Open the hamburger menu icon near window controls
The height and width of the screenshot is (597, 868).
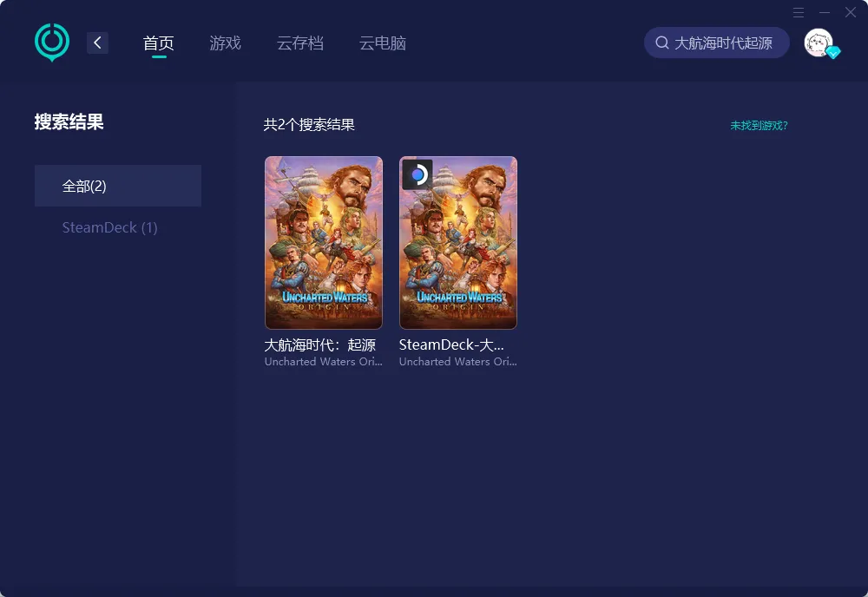pyautogui.click(x=798, y=12)
